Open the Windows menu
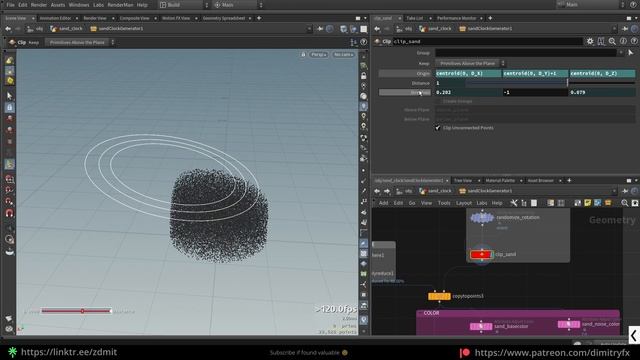Image resolution: width=640 pixels, height=360 pixels. [x=79, y=5]
